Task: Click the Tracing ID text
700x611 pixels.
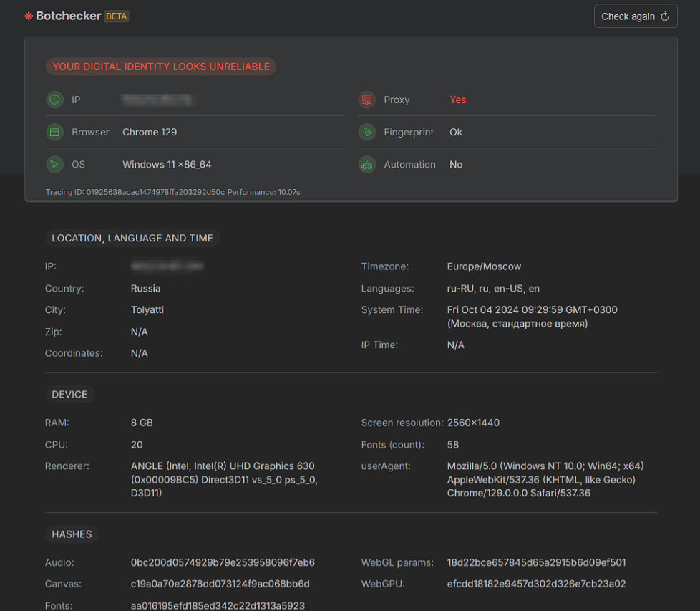Action: pos(135,192)
